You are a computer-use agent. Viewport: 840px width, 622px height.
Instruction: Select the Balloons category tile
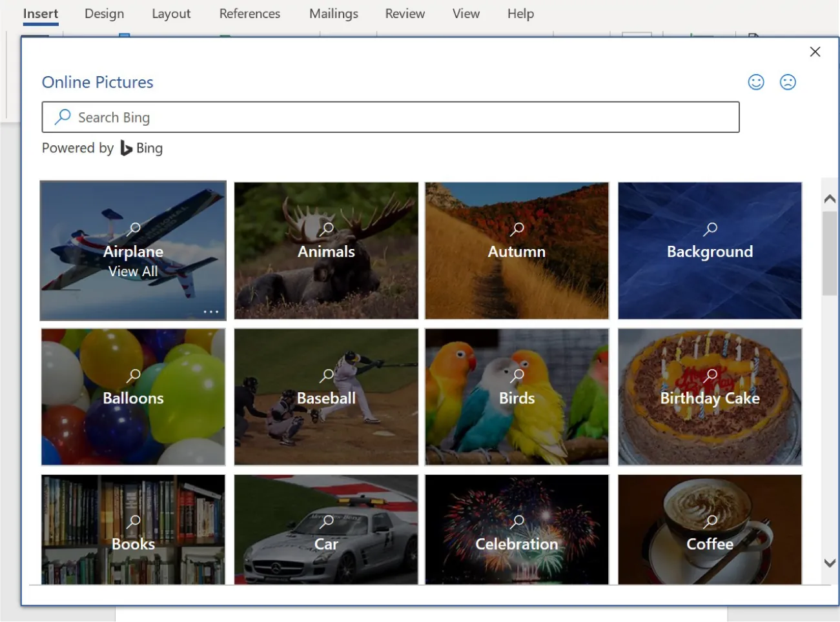pyautogui.click(x=132, y=397)
